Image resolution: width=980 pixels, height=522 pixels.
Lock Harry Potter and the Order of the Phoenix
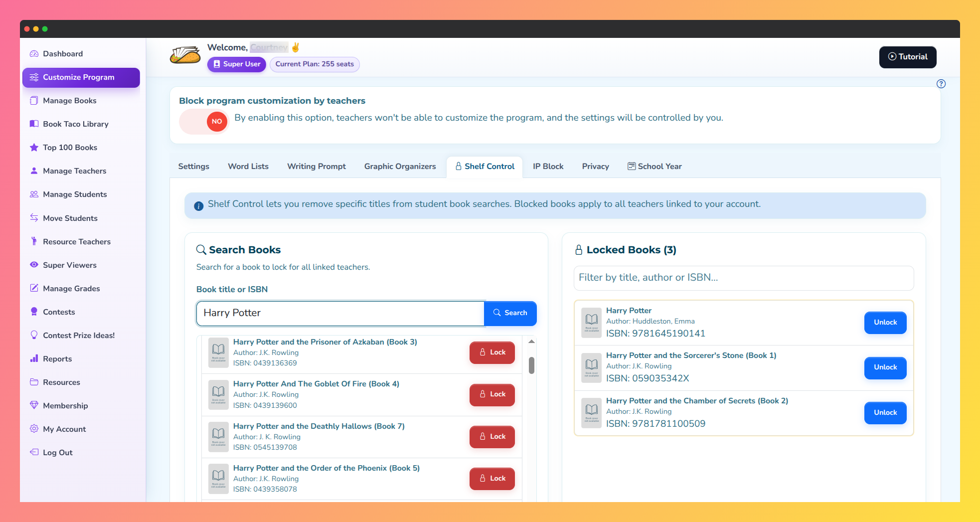[x=492, y=479]
